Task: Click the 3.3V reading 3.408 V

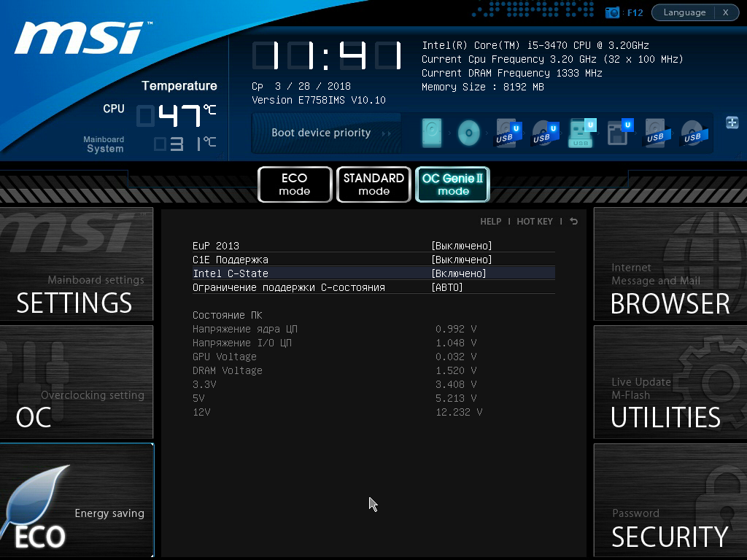Action: tap(456, 384)
